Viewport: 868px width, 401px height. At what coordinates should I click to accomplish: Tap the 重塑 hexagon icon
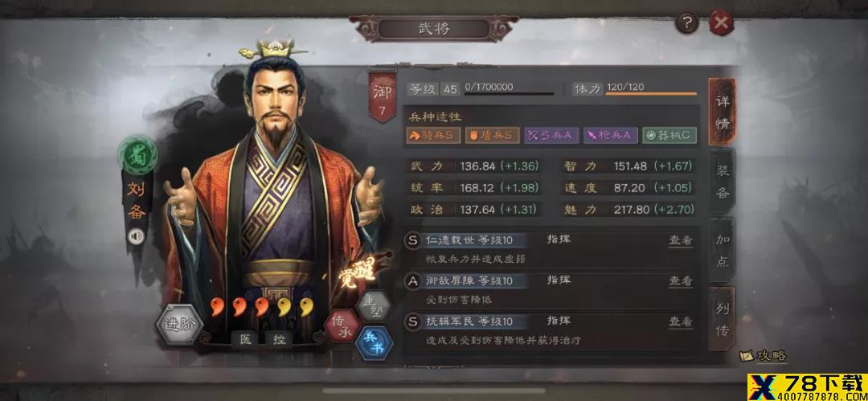(x=373, y=305)
